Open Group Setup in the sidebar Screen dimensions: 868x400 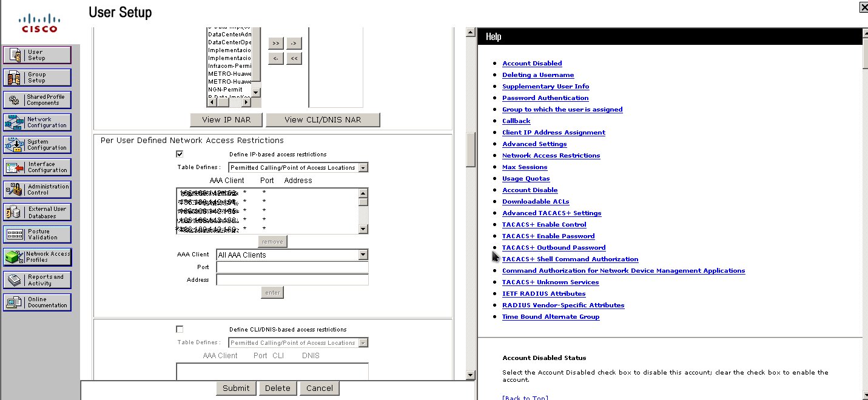(37, 78)
